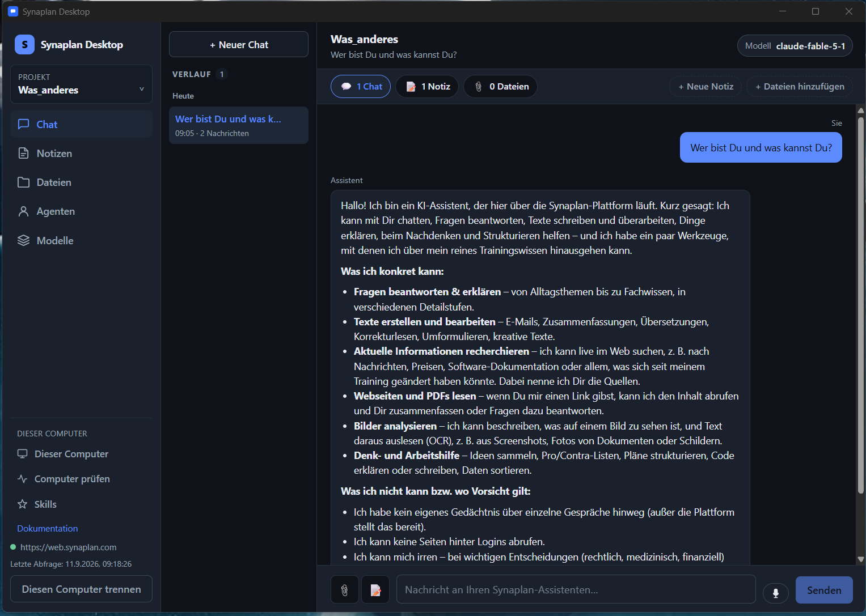Click the paperclip attach icon beside message box
The height and width of the screenshot is (616, 866).
[x=344, y=590]
